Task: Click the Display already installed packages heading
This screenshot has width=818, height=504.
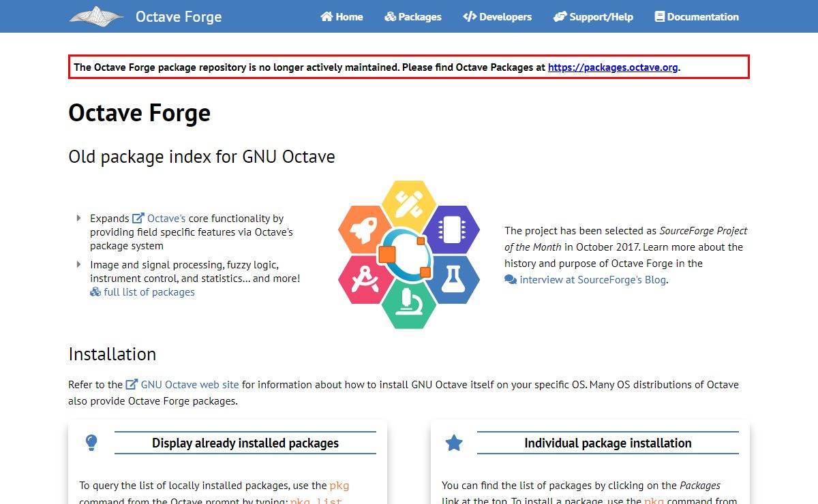Action: (245, 443)
